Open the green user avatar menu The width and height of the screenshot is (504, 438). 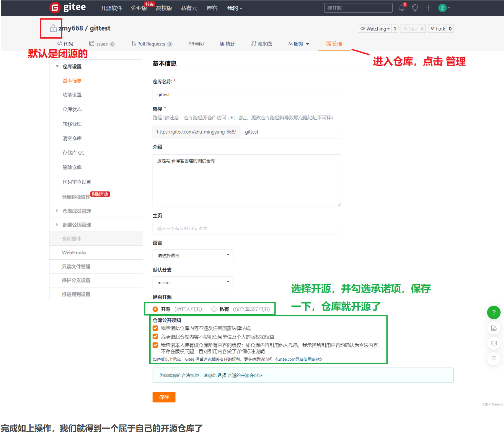[444, 8]
